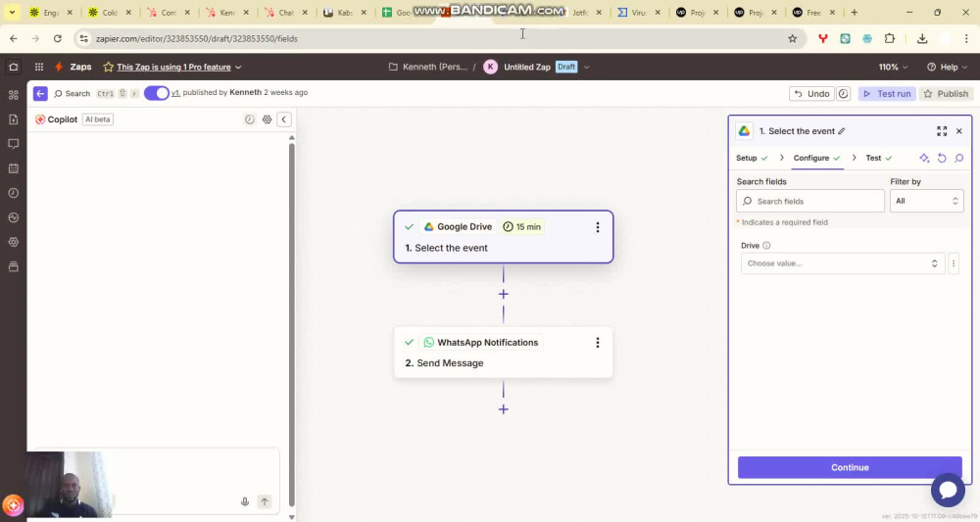Open Untitled Zap title dropdown chevron
Viewport: 980px width, 522px height.
pyautogui.click(x=586, y=67)
